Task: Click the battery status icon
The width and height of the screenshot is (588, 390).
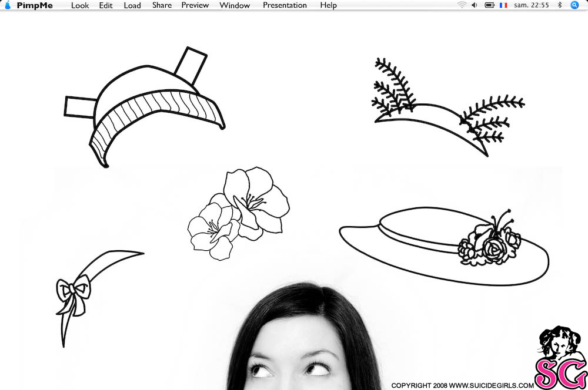Action: (x=489, y=5)
